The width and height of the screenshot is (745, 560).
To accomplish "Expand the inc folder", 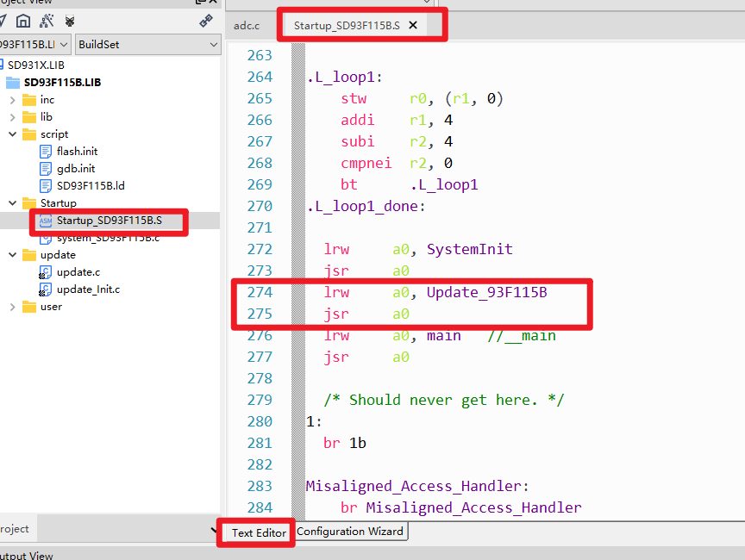I will [12, 100].
